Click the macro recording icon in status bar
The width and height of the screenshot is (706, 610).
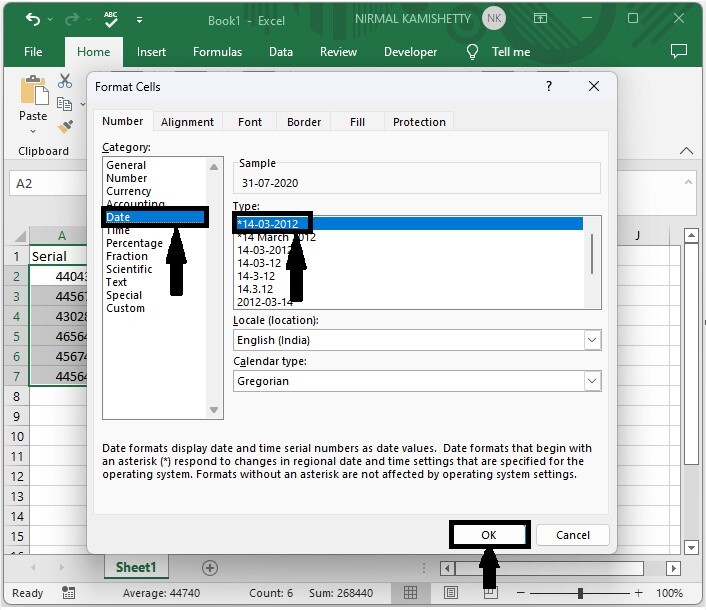point(68,593)
